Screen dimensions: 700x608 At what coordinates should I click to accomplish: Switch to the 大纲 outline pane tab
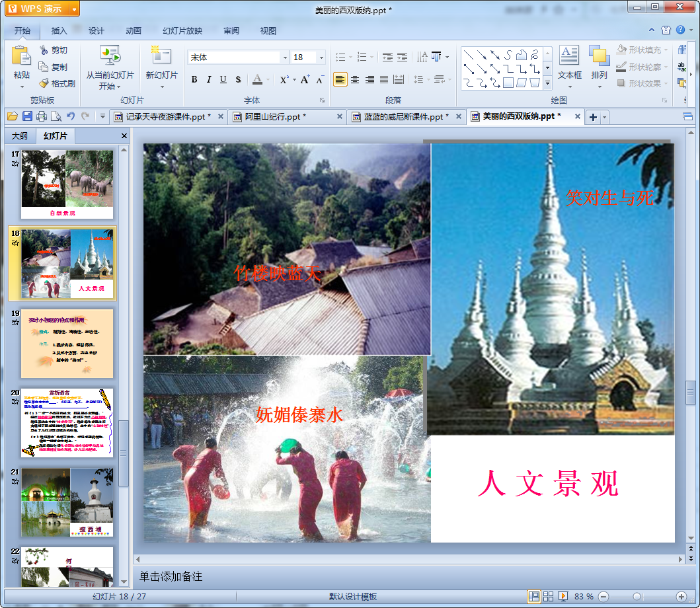[20, 135]
